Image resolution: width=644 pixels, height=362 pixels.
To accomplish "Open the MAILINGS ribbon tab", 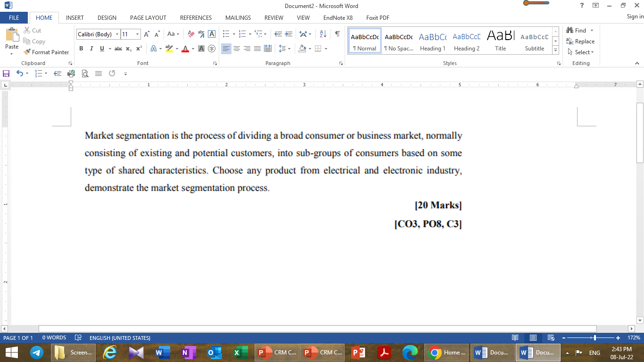I will (x=238, y=17).
